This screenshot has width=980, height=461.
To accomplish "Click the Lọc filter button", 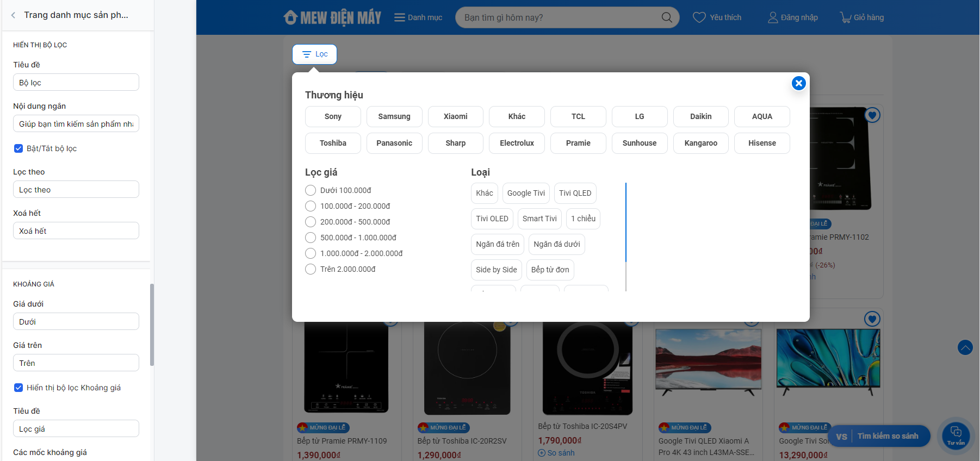I will coord(314,54).
